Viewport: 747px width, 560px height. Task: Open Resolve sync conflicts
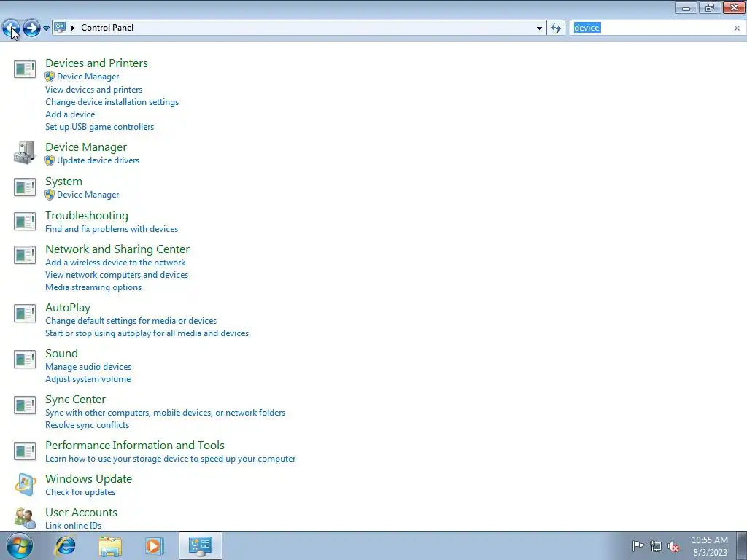(x=88, y=425)
